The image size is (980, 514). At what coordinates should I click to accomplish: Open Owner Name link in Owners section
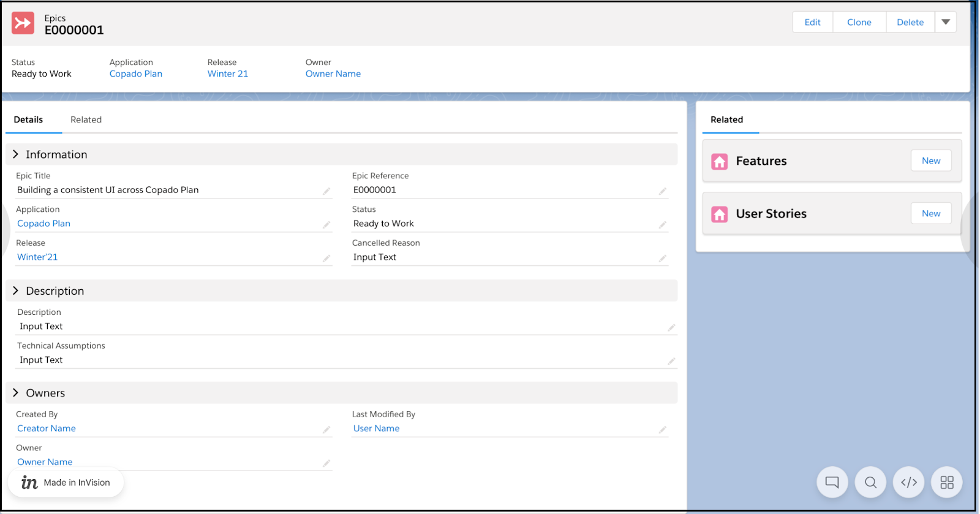coord(45,462)
